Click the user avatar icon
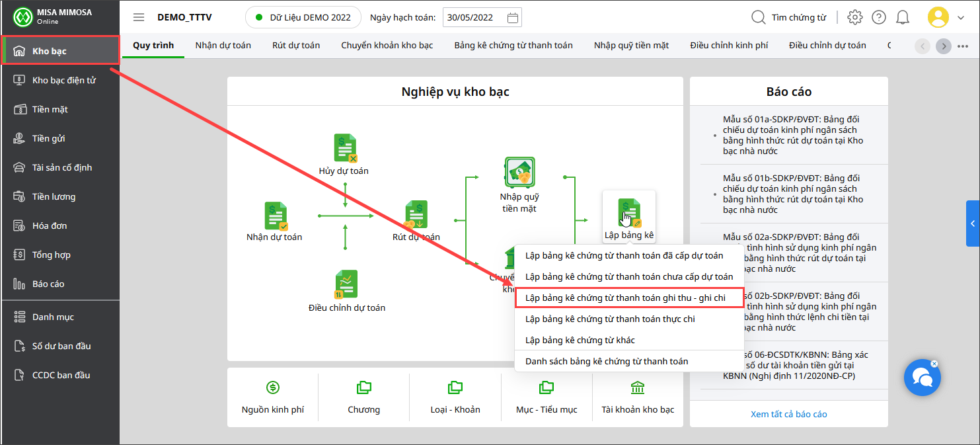Viewport: 980px width, 445px height. 938,17
